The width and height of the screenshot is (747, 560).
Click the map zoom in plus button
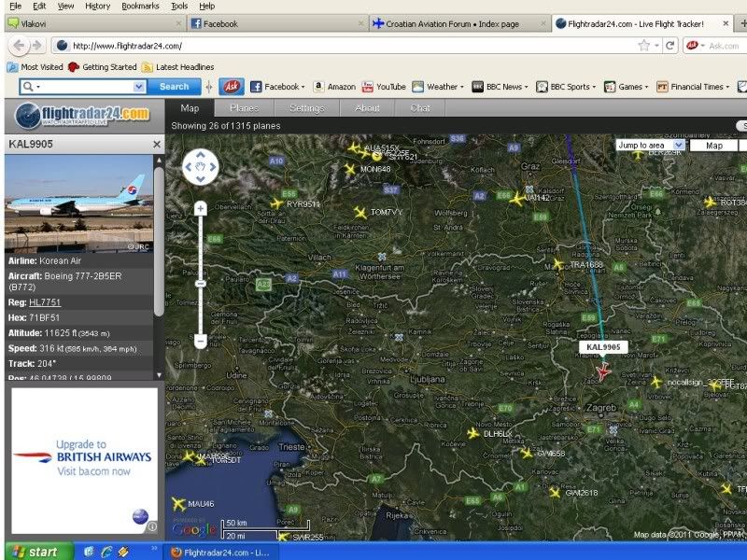tap(201, 208)
